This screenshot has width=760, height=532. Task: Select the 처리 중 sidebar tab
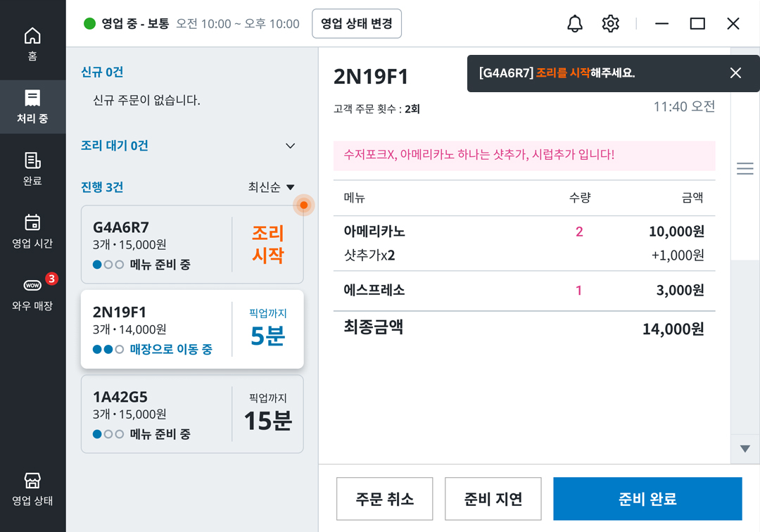coord(32,106)
